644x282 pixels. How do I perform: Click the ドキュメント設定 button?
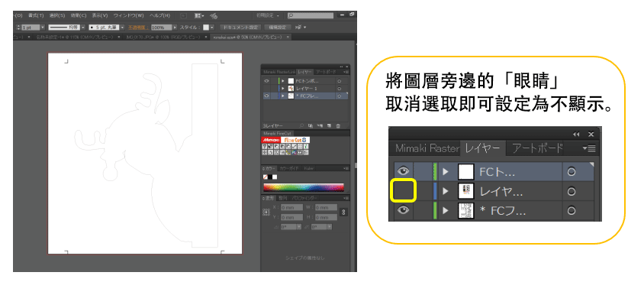coord(240,28)
